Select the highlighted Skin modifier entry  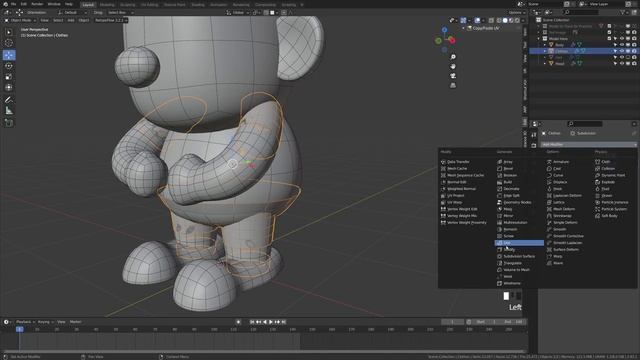[x=519, y=243]
